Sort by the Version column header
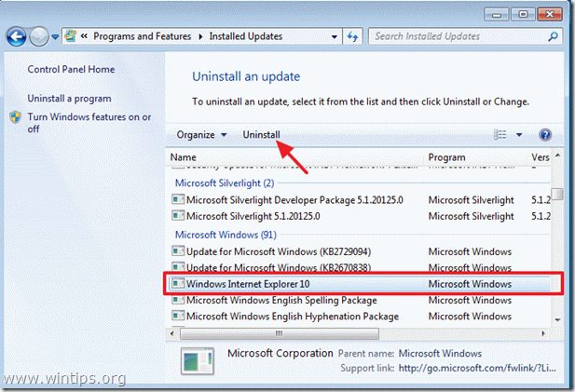This screenshot has height=392, width=575. (539, 157)
